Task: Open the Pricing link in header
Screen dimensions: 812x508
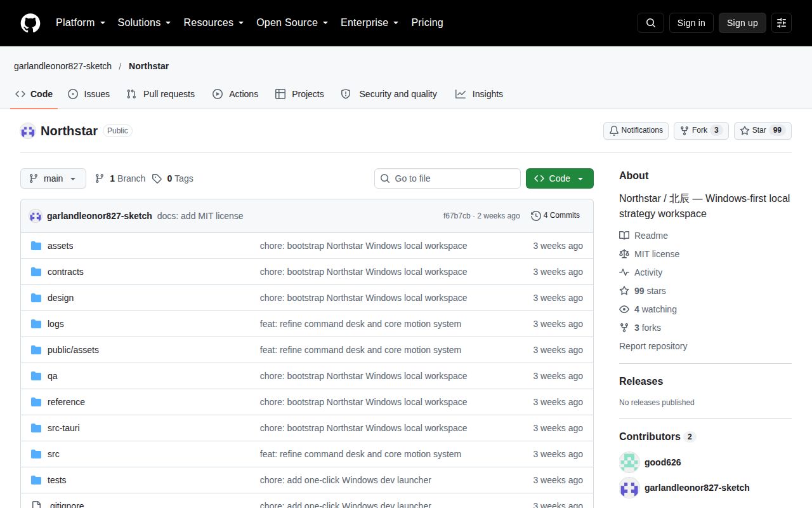Action: [427, 23]
